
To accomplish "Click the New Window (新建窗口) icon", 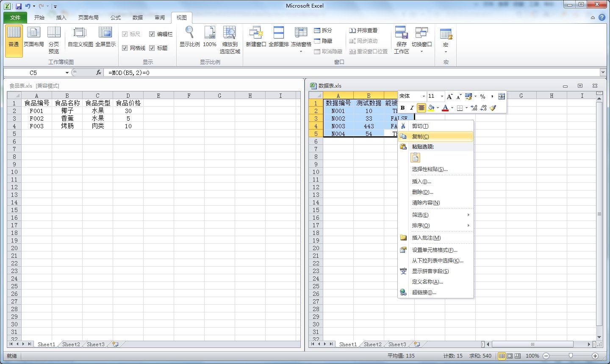I will pyautogui.click(x=256, y=34).
